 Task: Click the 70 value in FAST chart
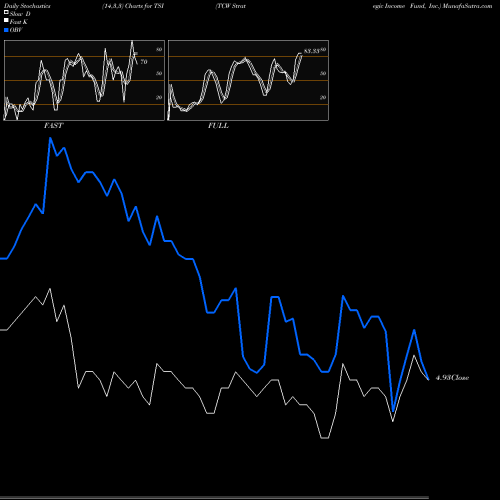click(x=144, y=62)
